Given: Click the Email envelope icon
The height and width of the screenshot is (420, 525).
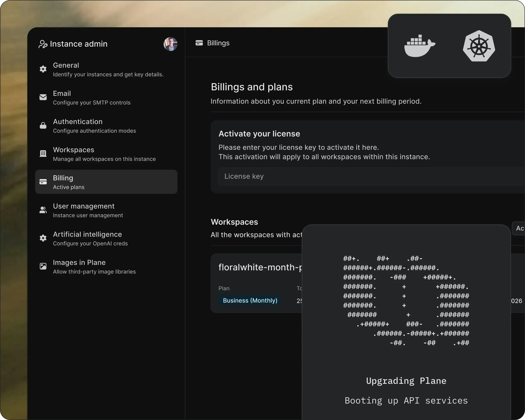Looking at the screenshot, I should [43, 97].
